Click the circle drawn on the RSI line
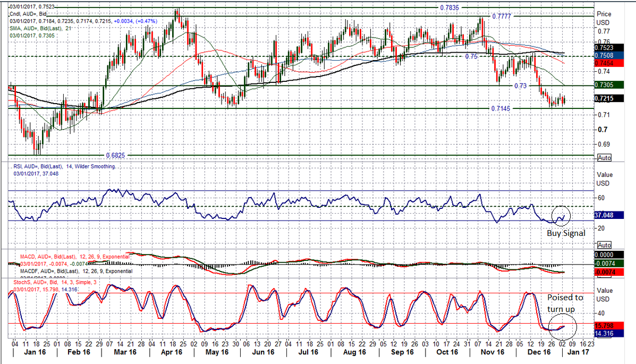Screen dimensions: 636x364 [x=562, y=215]
